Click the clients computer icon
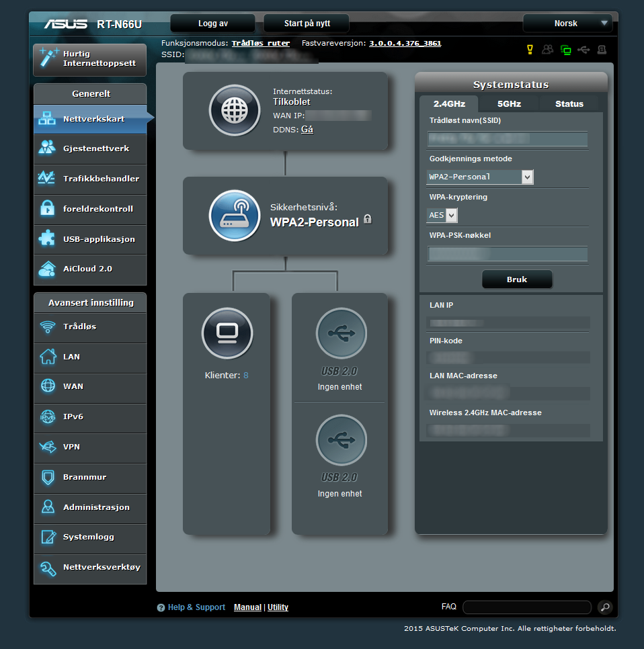The image size is (644, 649). click(227, 333)
